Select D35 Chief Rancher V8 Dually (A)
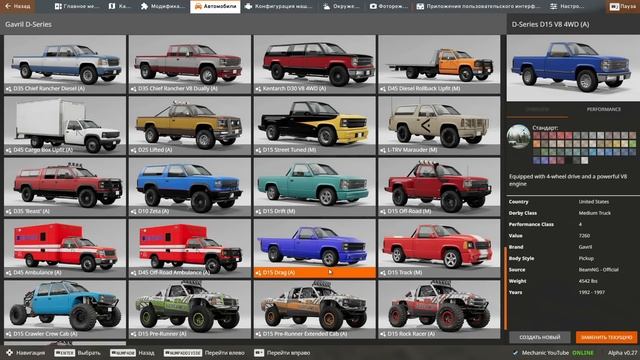The width and height of the screenshot is (640, 360). 190,64
